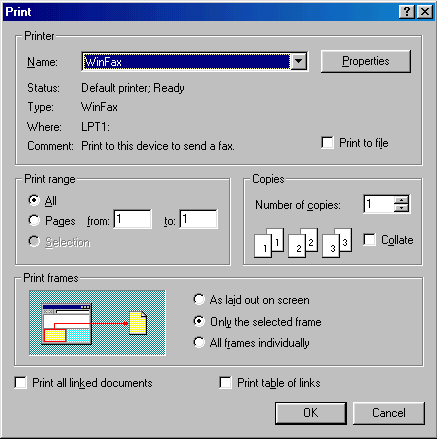Click the Cancel button

point(389,413)
